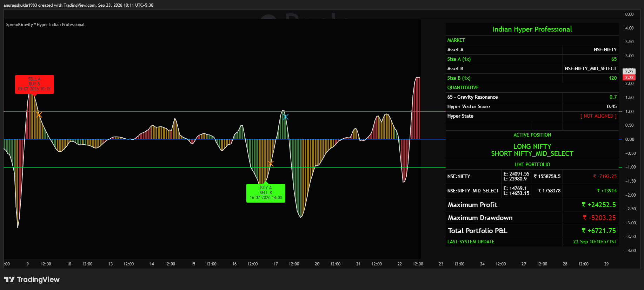
Task: Click the LIVE PORTFOLIO heading
Action: pyautogui.click(x=532, y=165)
